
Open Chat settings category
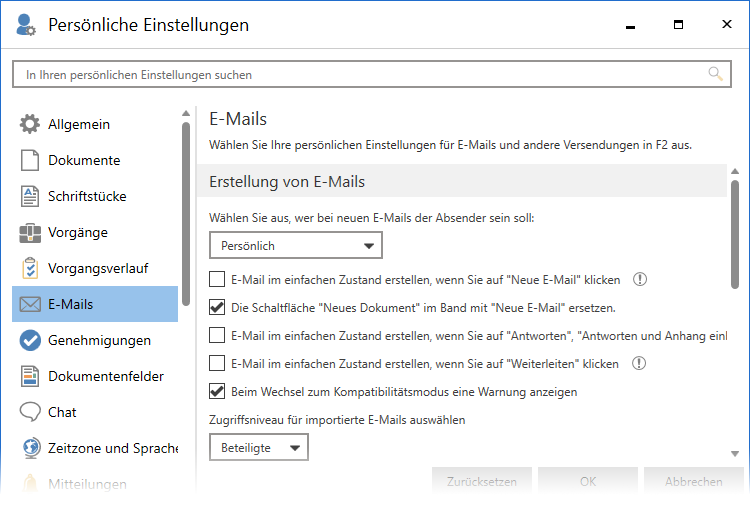click(x=95, y=412)
